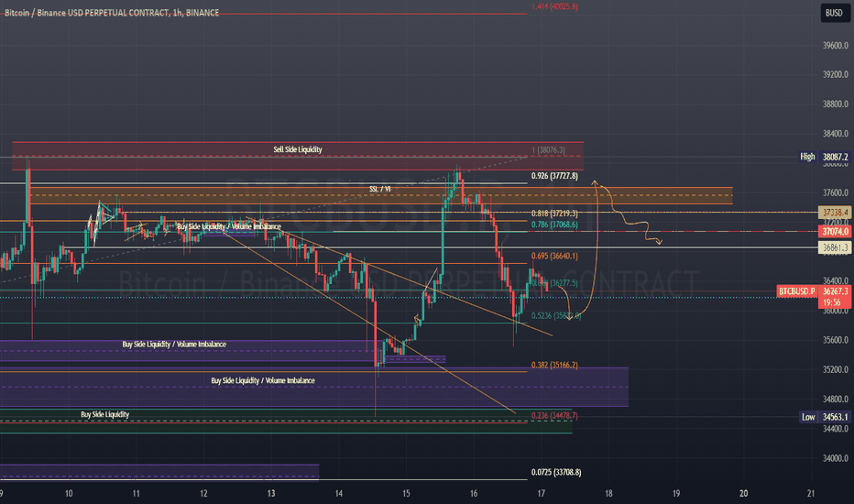Image resolution: width=854 pixels, height=504 pixels.
Task: Click the 0.926 (37727.8) Fibonacci label
Action: coord(554,176)
